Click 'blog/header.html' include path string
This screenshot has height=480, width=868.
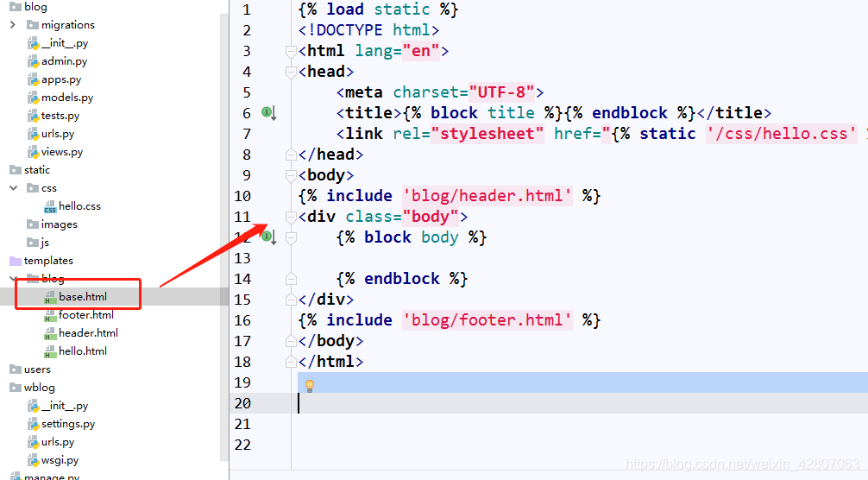pyautogui.click(x=487, y=196)
